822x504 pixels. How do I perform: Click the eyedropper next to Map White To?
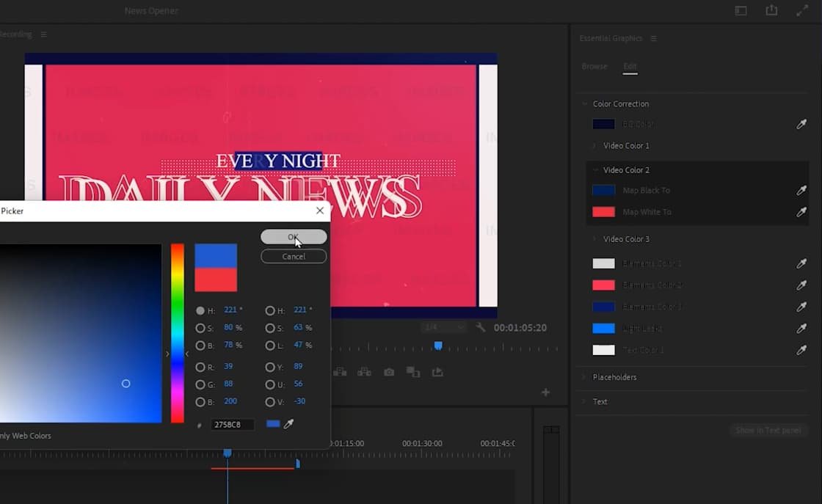[801, 212]
